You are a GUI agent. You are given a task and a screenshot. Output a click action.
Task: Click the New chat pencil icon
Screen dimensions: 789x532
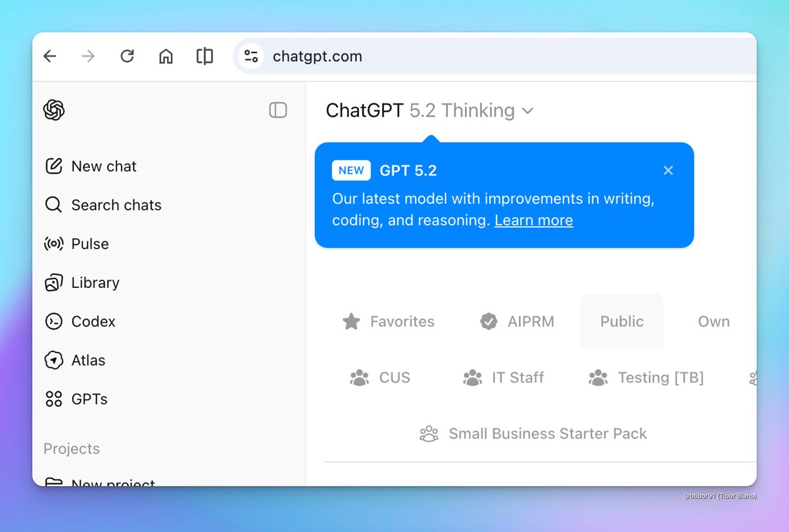[x=54, y=166]
